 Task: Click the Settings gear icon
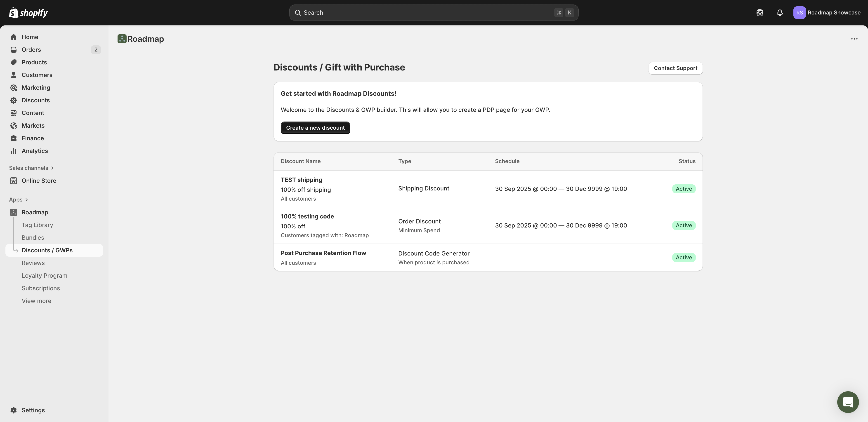click(14, 410)
